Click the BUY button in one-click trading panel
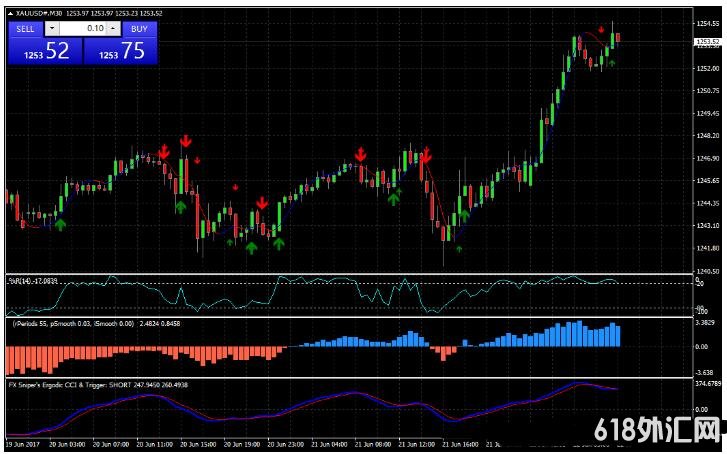The width and height of the screenshot is (727, 454). [138, 29]
